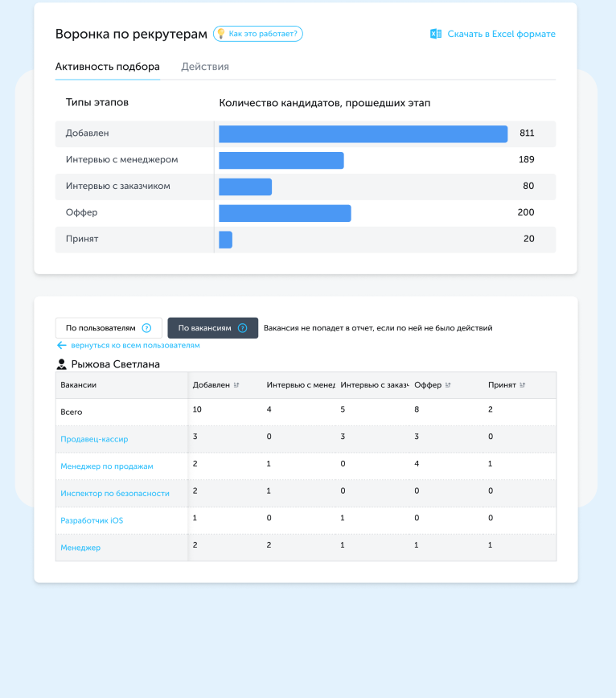Click the 'Оффер' bar showing 200
This screenshot has height=698, width=616.
coord(285,213)
